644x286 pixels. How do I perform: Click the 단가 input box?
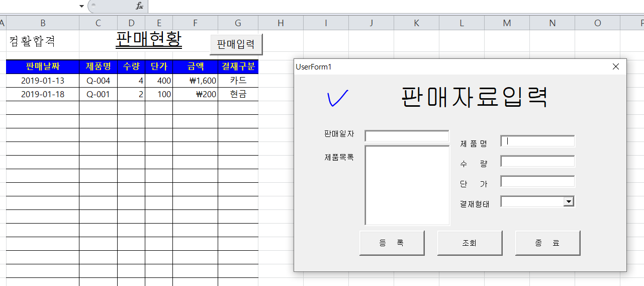click(537, 182)
